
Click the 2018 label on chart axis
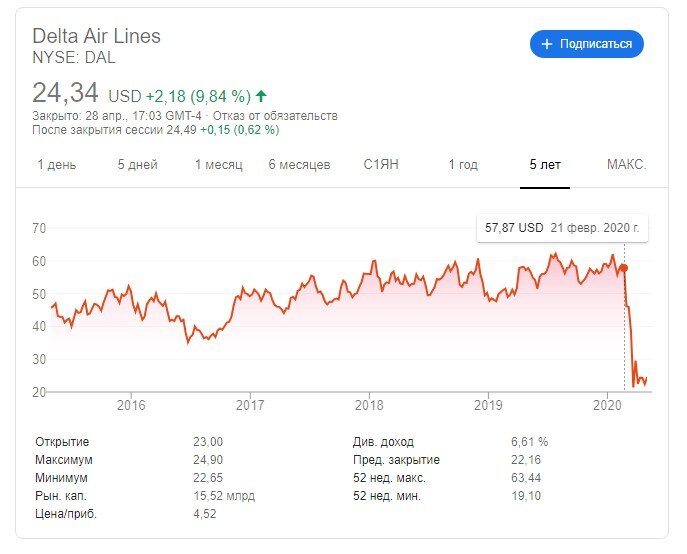369,405
